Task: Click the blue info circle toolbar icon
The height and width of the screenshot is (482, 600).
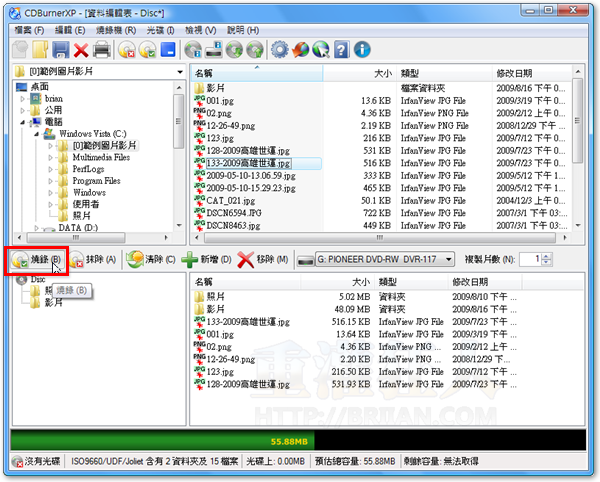Action: pyautogui.click(x=362, y=50)
